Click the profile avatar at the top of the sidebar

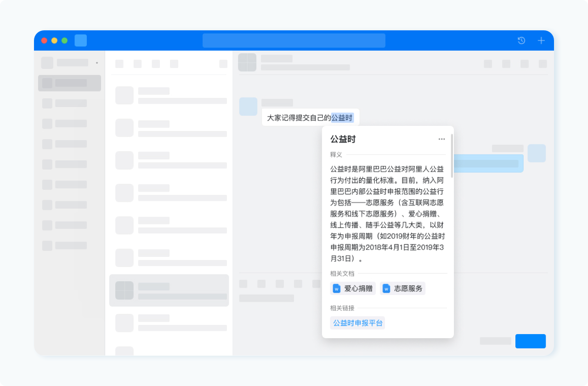47,62
